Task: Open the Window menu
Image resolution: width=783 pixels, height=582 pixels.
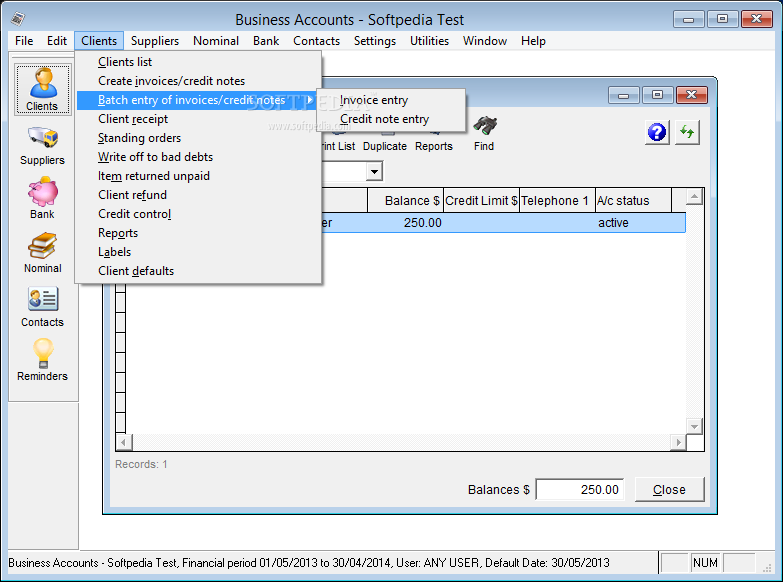Action: tap(484, 41)
